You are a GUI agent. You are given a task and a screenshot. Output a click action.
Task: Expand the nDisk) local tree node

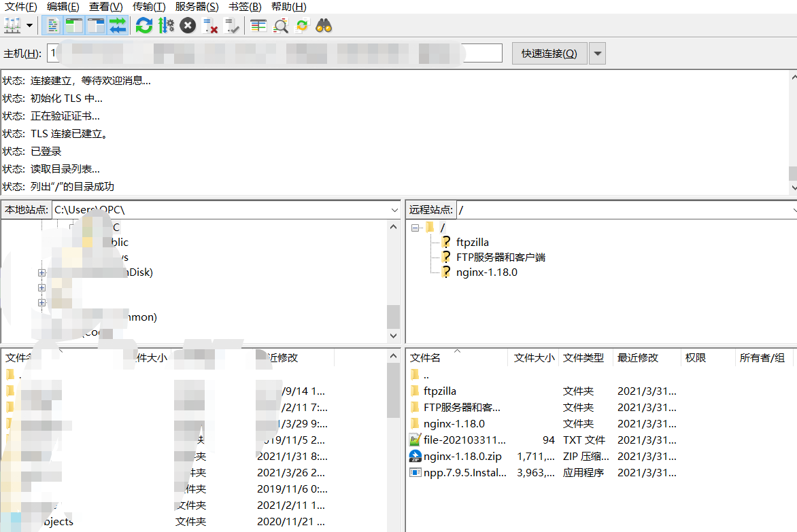click(x=41, y=272)
